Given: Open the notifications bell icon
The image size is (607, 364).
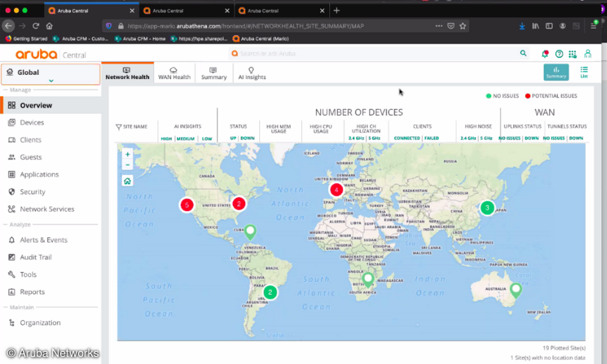Looking at the screenshot, I should point(545,54).
